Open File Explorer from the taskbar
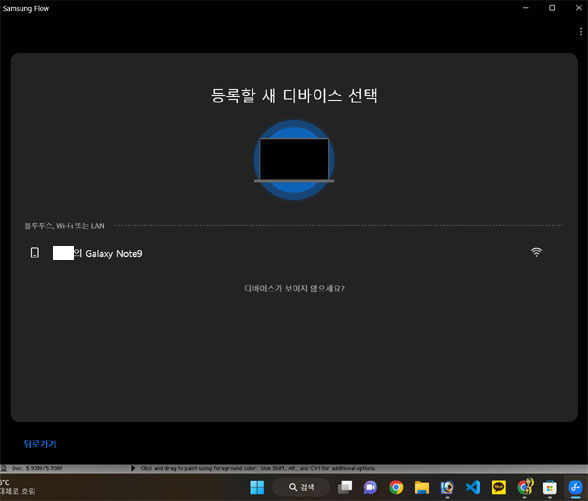 [422, 488]
